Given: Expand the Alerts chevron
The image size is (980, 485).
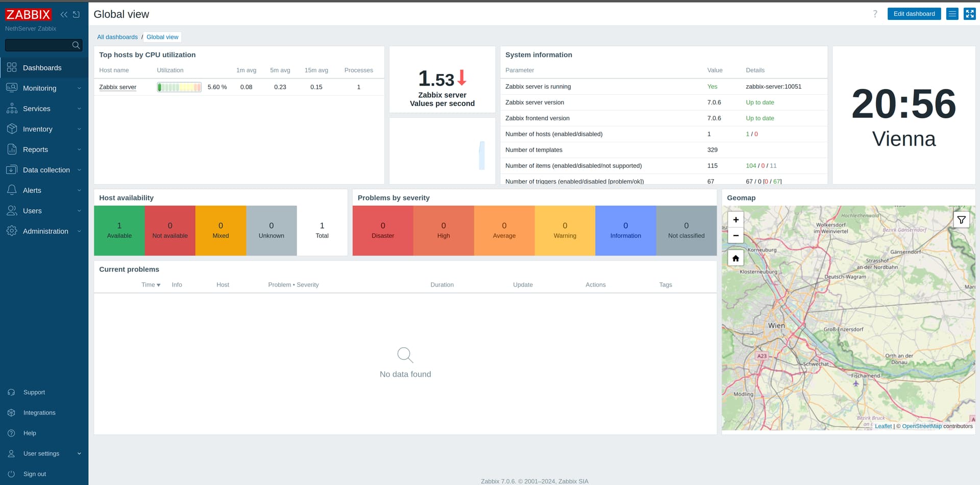Looking at the screenshot, I should click(79, 190).
